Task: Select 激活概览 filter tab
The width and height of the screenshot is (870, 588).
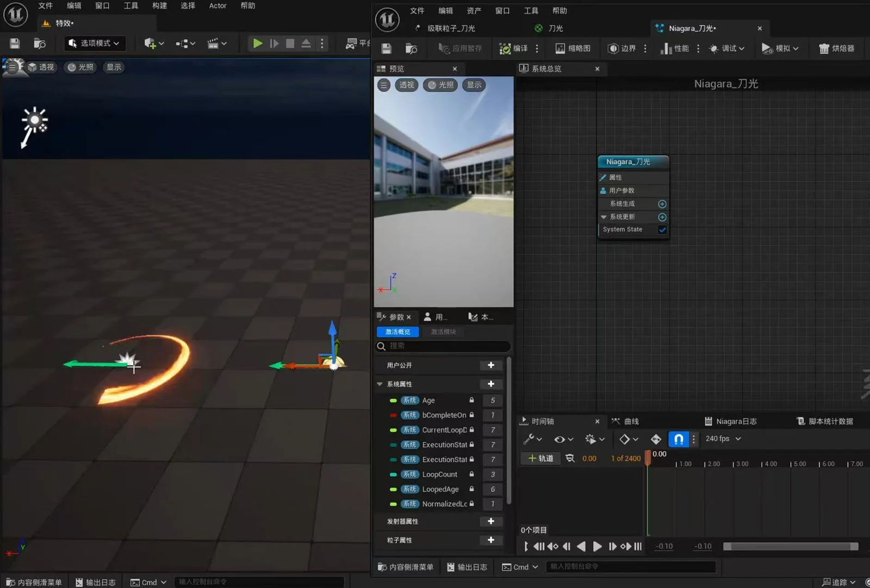Action: 397,331
